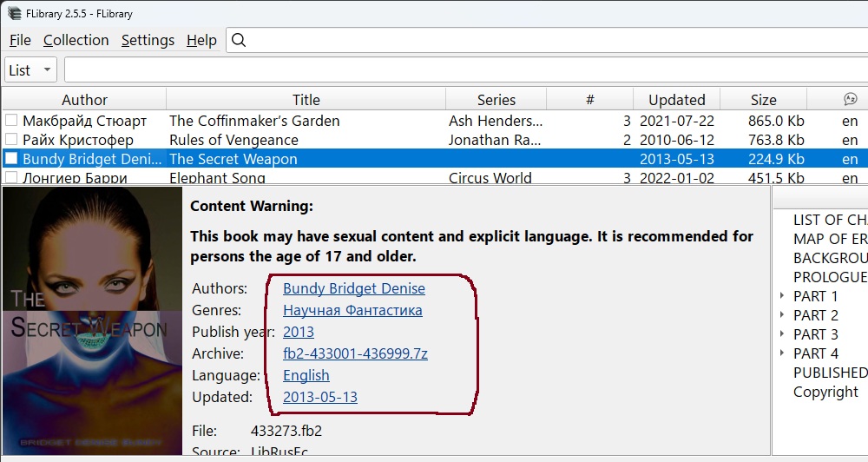This screenshot has width=868, height=462.
Task: Expand PART 1 in the contents tree
Action: tap(782, 296)
